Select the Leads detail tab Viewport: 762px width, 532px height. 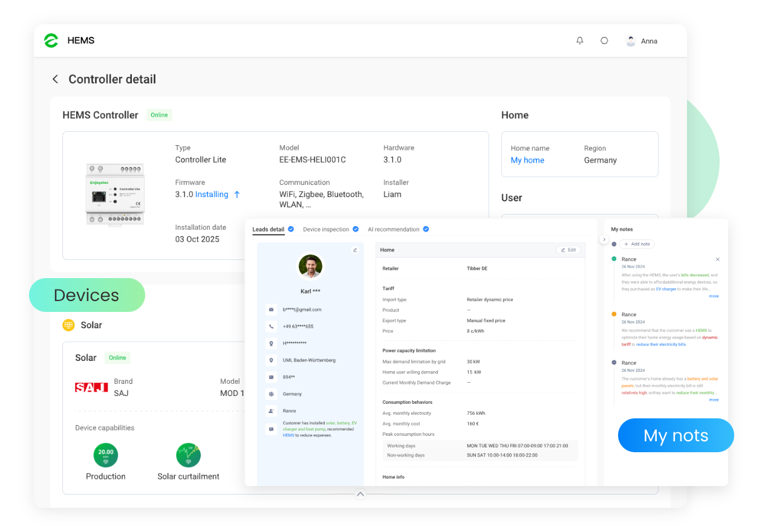(x=268, y=230)
